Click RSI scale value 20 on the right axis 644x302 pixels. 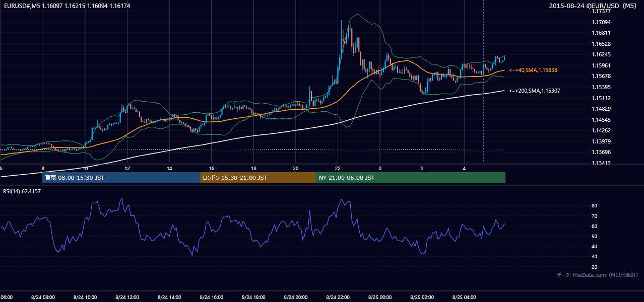(595, 267)
